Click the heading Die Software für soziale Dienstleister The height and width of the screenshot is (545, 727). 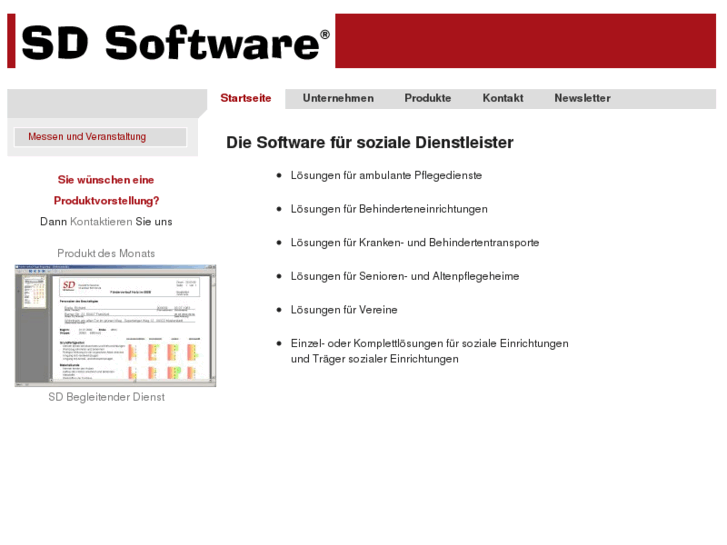370,143
